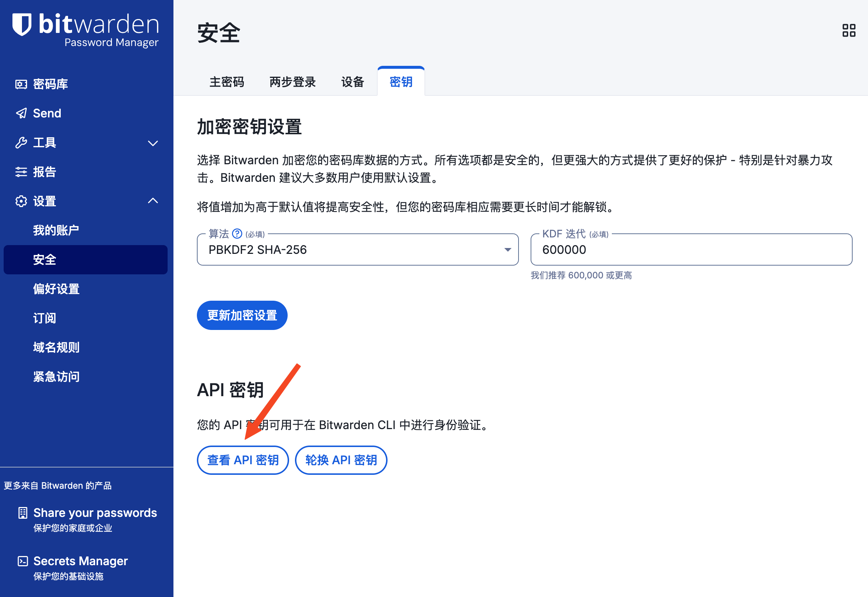Click the Secrets Manager terminal icon
This screenshot has height=597, width=868.
click(23, 561)
